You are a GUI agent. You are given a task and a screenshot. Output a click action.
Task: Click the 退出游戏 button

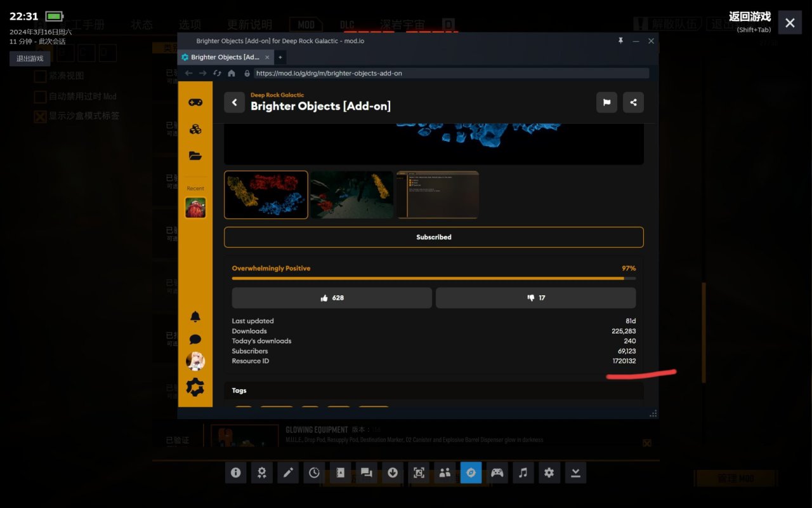30,58
